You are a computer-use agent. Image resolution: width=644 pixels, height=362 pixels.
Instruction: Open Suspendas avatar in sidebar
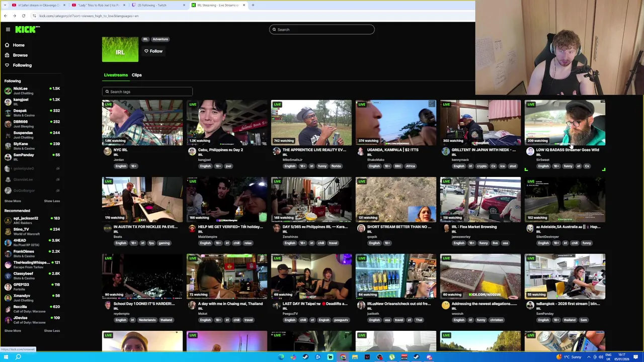pos(8,135)
